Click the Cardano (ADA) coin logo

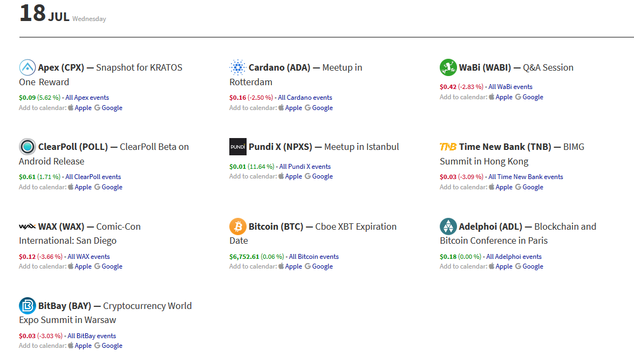(237, 67)
